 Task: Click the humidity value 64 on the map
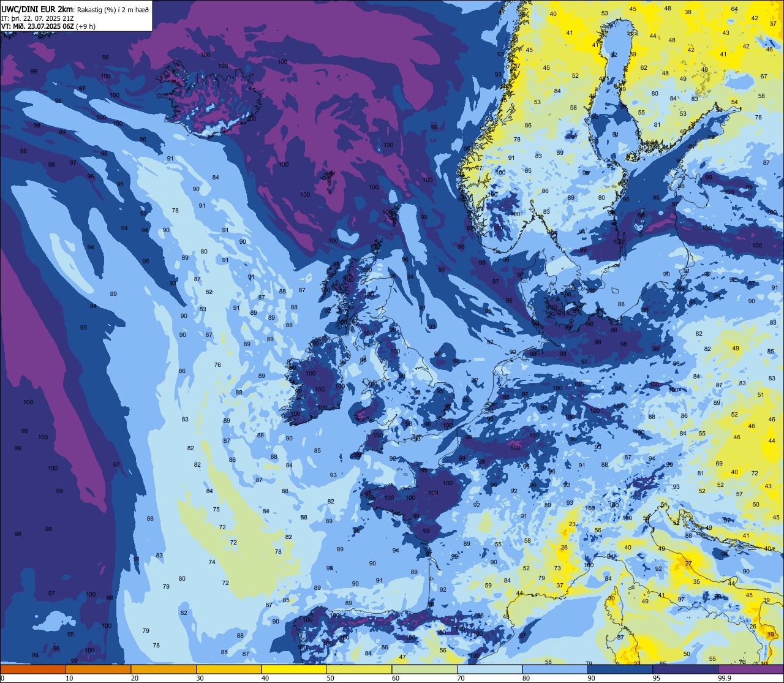(x=734, y=9)
